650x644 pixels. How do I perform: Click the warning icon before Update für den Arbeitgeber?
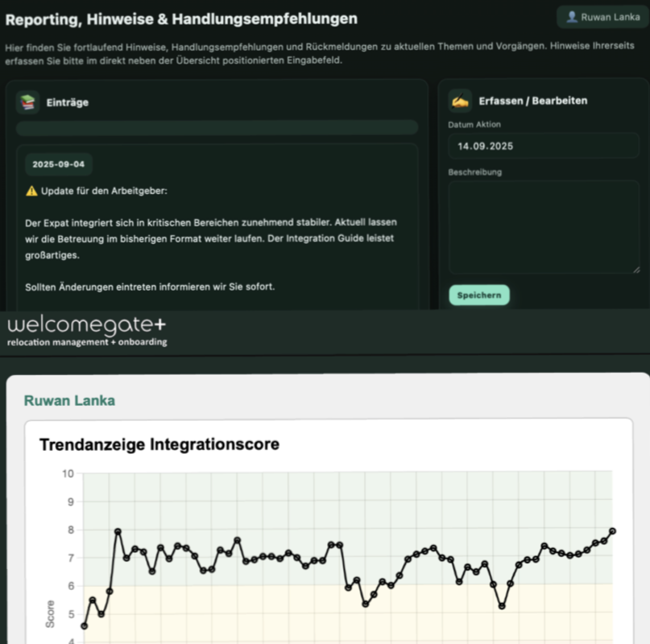[31, 191]
